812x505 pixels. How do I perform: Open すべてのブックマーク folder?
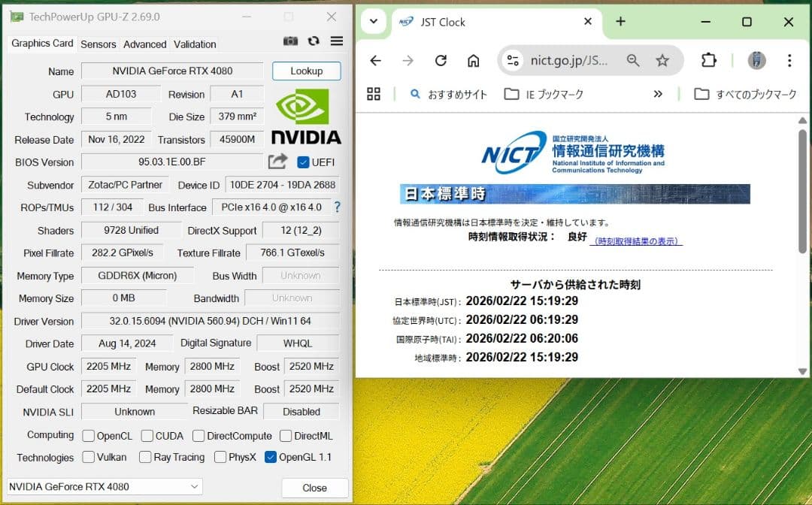745,94
